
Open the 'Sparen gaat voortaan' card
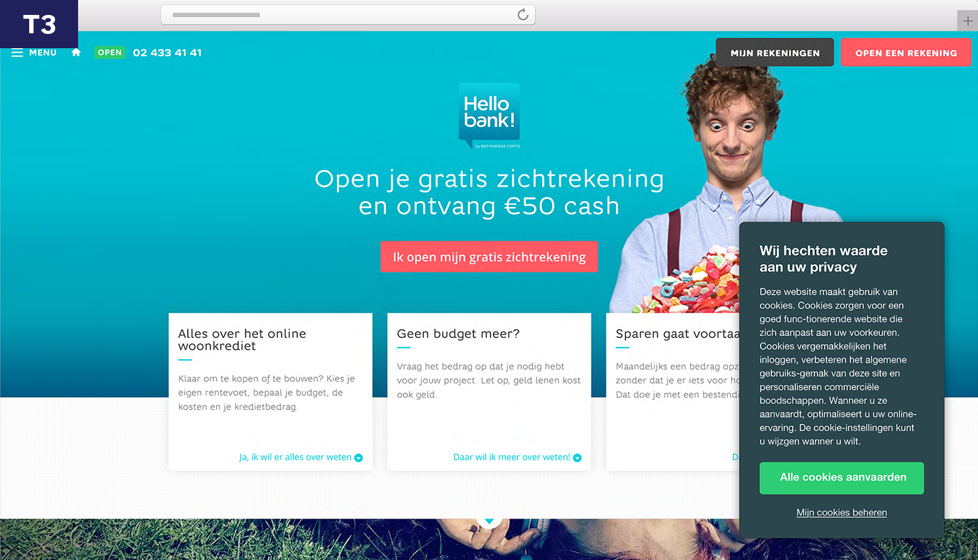(672, 392)
